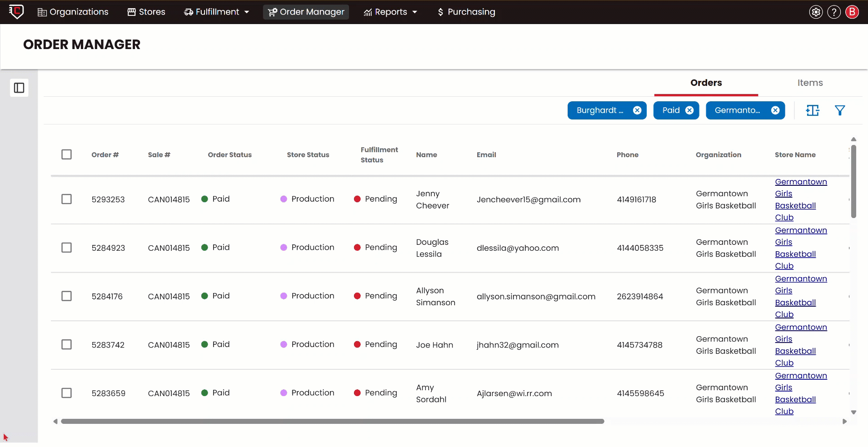The height and width of the screenshot is (447, 868).
Task: Switch to the Items tab
Action: 810,83
